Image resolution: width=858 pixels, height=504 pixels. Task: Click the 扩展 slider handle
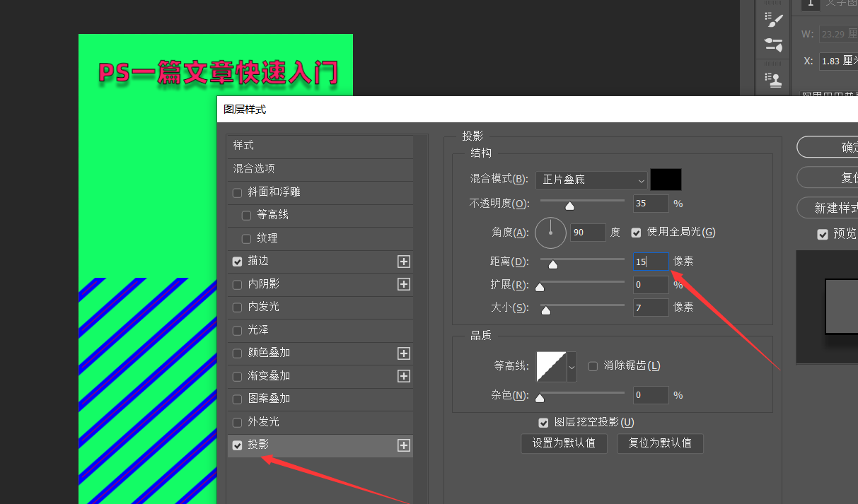pos(540,287)
